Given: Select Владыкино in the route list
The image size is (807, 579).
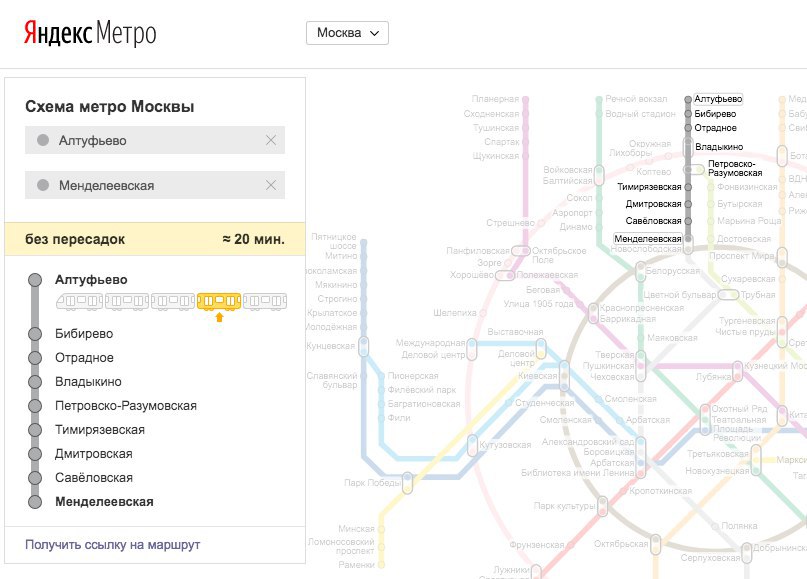Looking at the screenshot, I should click(88, 382).
